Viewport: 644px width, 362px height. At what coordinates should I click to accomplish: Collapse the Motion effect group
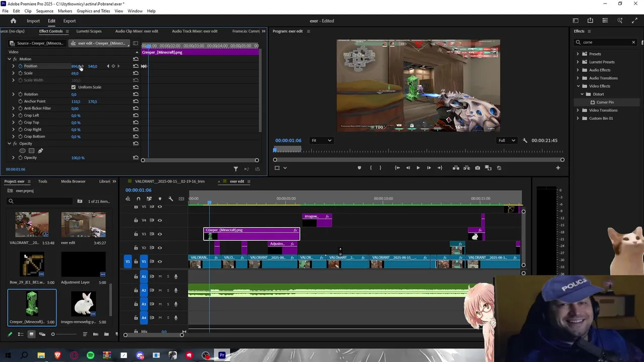(x=9, y=59)
